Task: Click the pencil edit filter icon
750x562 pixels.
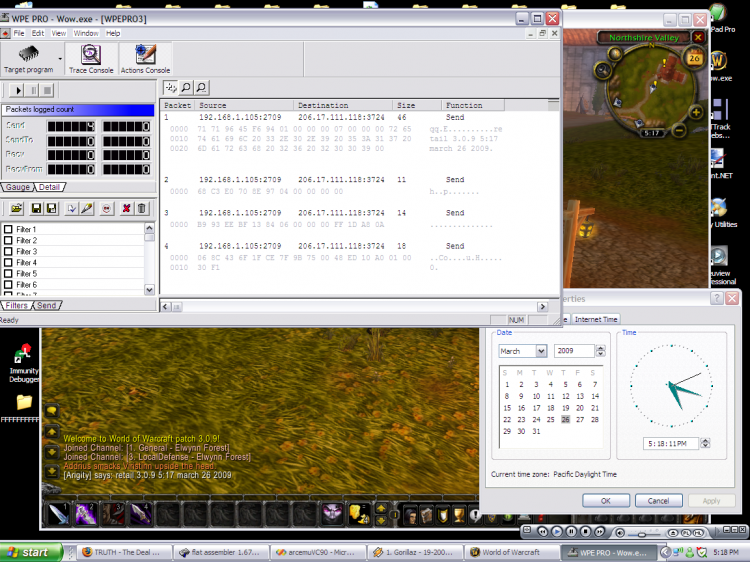Action: tap(87, 209)
